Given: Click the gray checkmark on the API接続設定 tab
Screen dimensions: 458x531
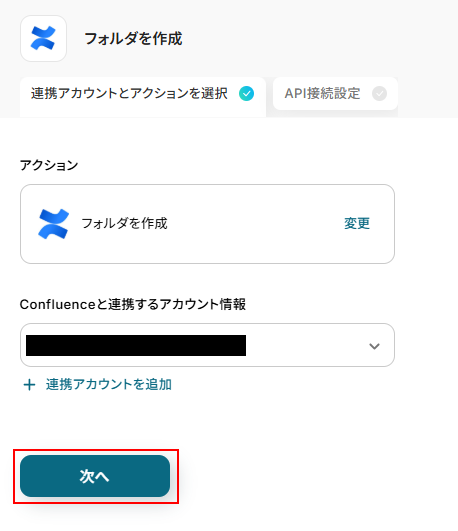Looking at the screenshot, I should (x=379, y=93).
